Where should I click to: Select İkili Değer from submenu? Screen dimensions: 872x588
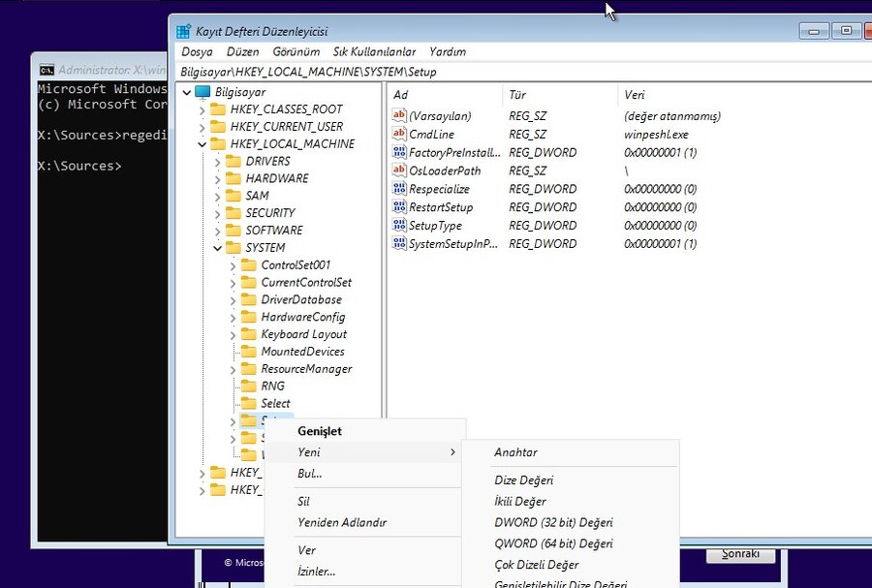(x=571, y=501)
